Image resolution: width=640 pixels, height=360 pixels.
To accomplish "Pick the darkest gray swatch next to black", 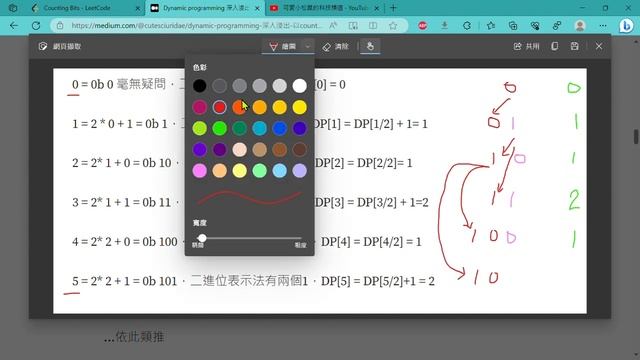I will pyautogui.click(x=220, y=86).
